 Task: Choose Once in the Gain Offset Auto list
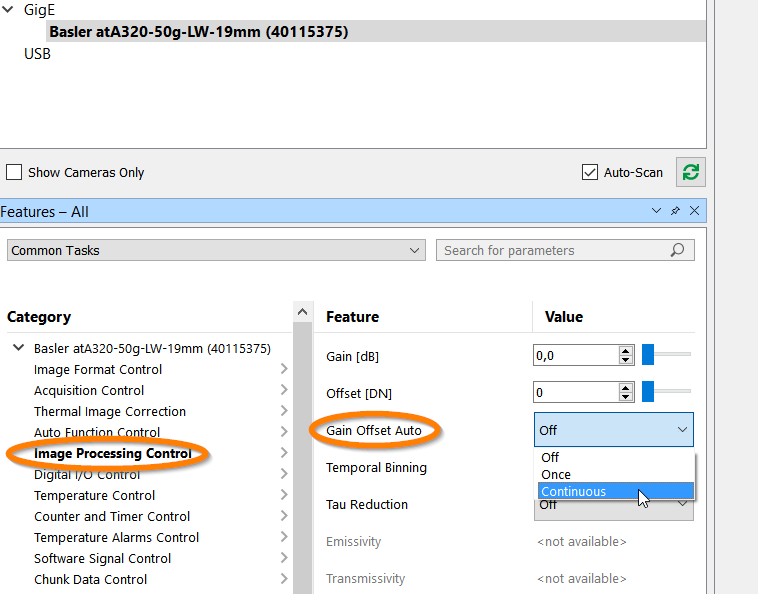[616, 474]
